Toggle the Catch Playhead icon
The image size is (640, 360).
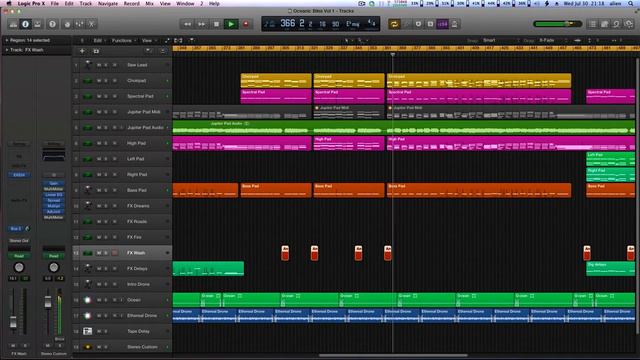click(191, 40)
